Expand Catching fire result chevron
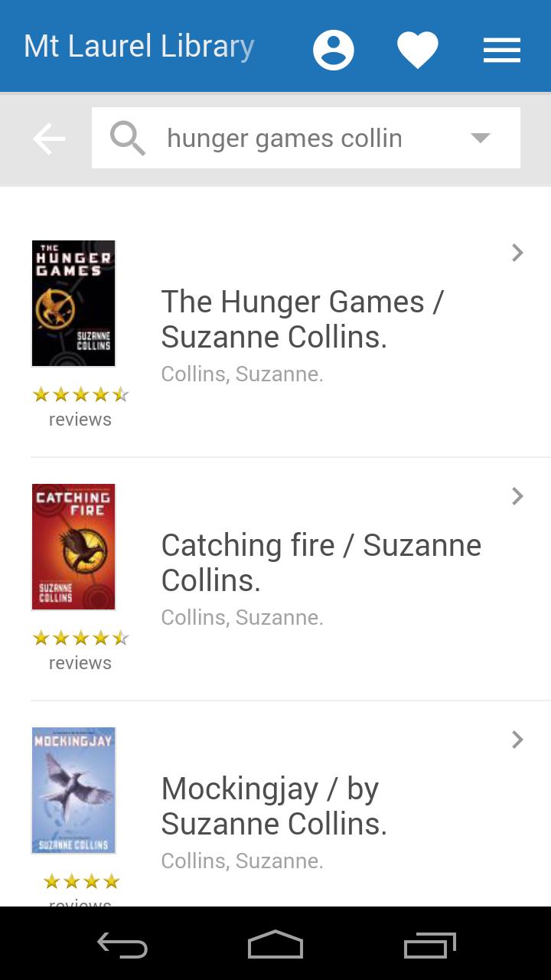Screen dimensions: 551x980 [518, 496]
